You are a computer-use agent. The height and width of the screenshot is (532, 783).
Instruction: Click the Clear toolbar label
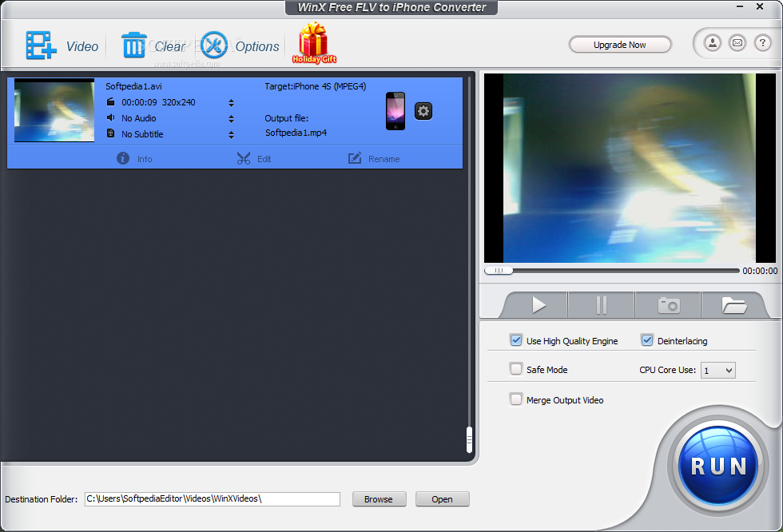(169, 46)
